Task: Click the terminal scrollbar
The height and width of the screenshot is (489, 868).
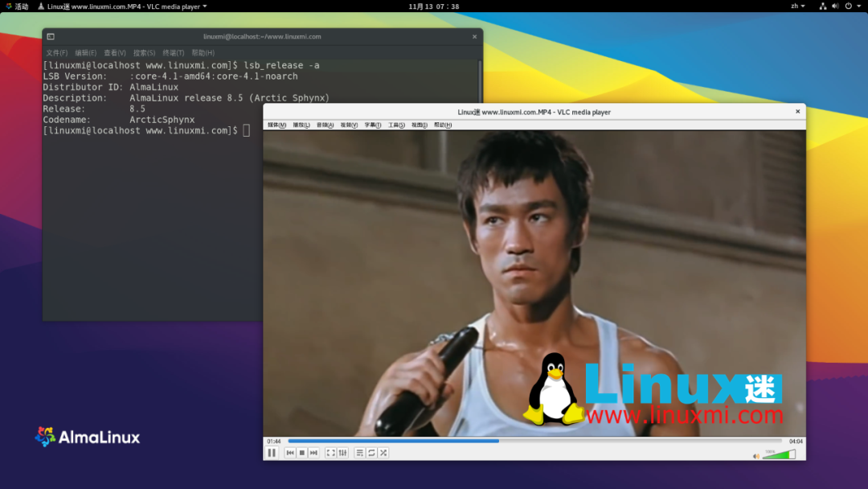Action: tap(480, 82)
